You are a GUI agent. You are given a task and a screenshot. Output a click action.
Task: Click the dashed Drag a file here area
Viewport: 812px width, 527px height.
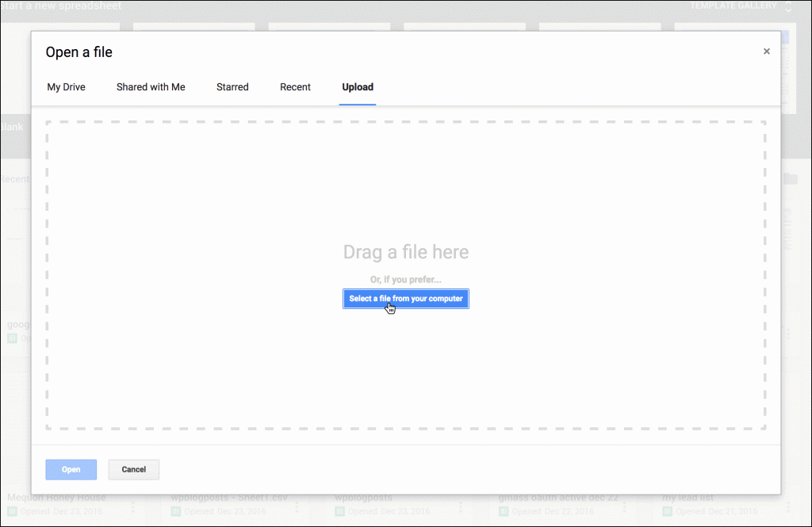[406, 198]
